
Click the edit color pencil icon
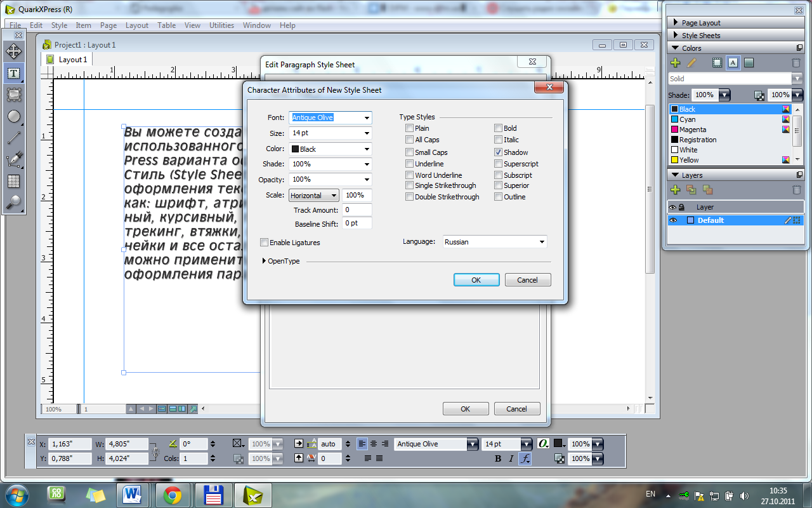click(x=691, y=63)
